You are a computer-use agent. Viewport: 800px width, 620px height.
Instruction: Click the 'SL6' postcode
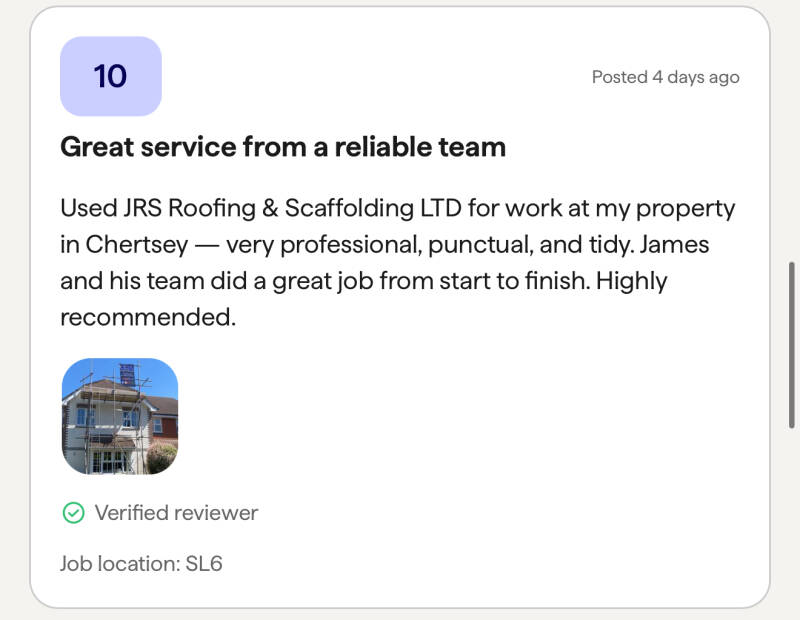(204, 563)
